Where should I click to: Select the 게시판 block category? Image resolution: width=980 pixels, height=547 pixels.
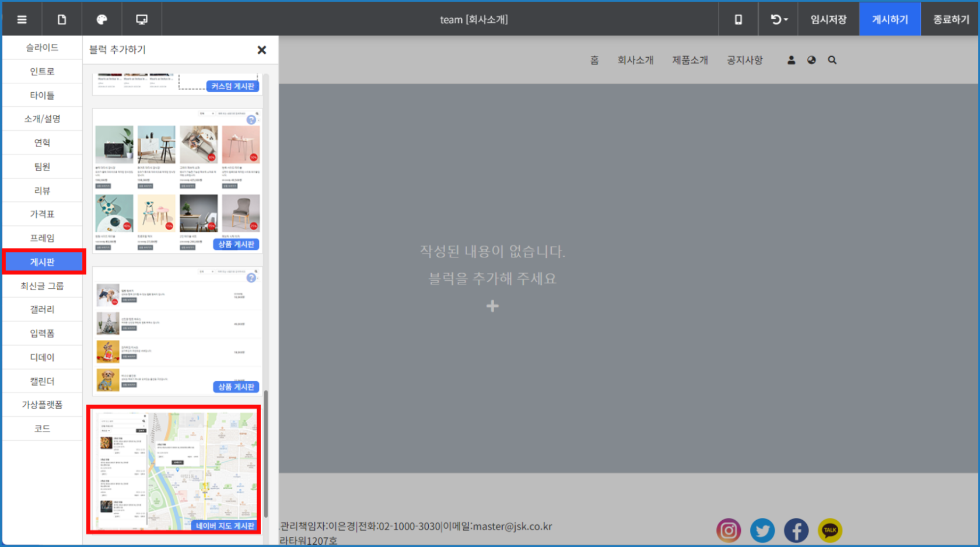(43, 262)
